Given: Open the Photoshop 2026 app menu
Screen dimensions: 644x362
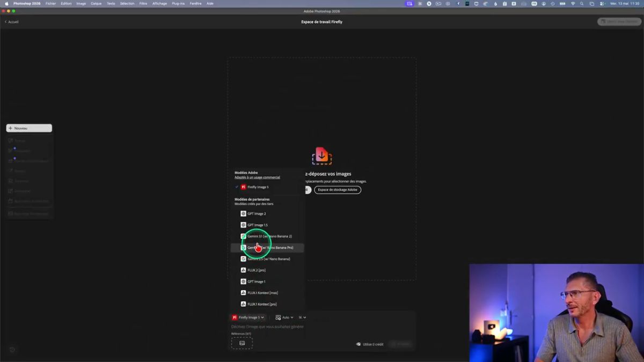Looking at the screenshot, I should point(27,3).
